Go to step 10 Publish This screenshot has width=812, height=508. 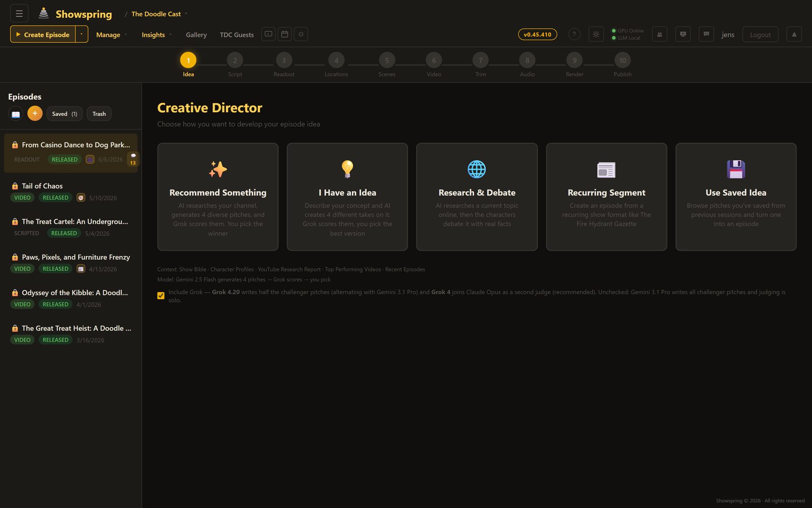tap(623, 65)
